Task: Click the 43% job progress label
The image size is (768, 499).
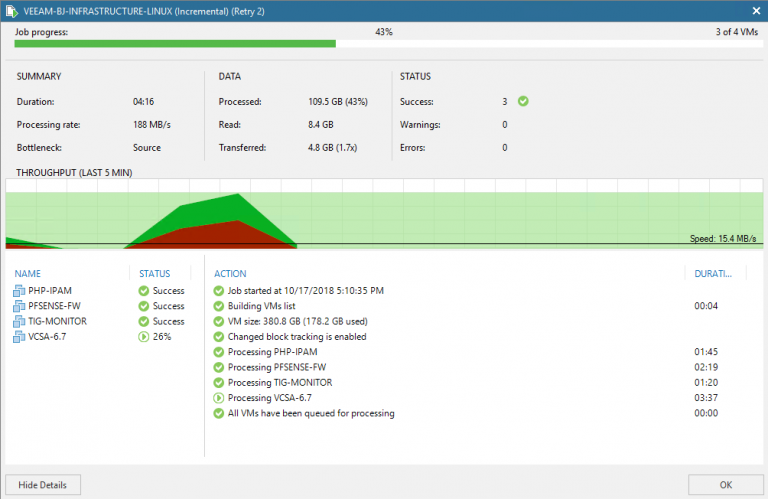Action: pos(384,32)
